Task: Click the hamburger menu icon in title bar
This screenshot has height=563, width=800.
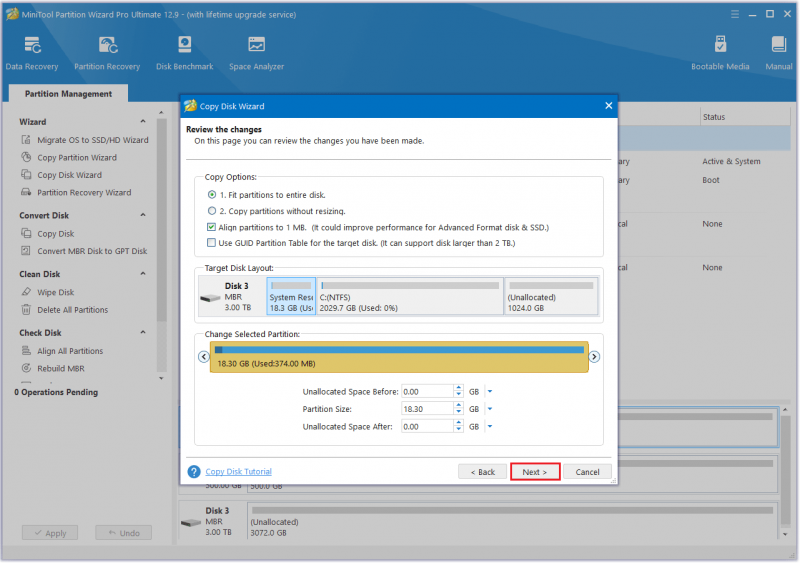Action: click(735, 14)
